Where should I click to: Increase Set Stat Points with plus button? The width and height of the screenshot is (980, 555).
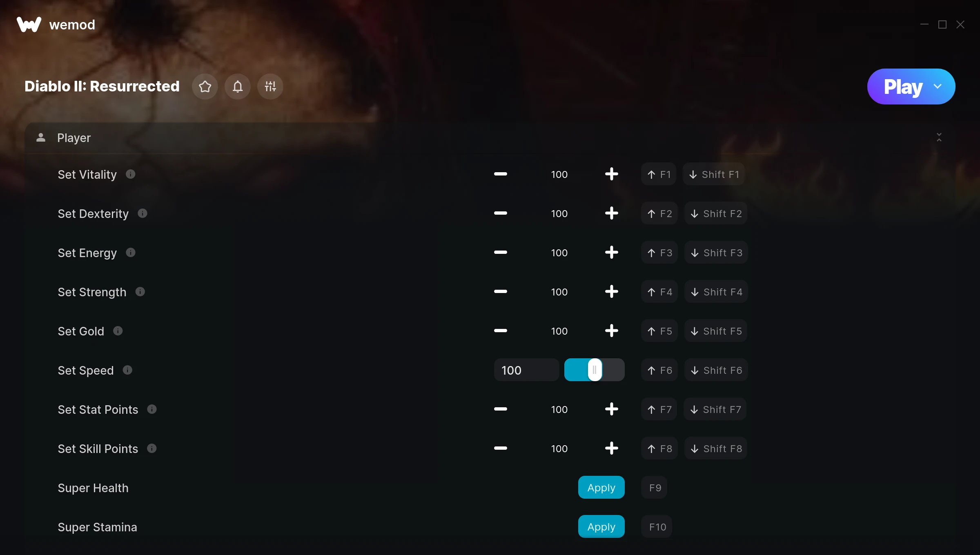click(611, 409)
